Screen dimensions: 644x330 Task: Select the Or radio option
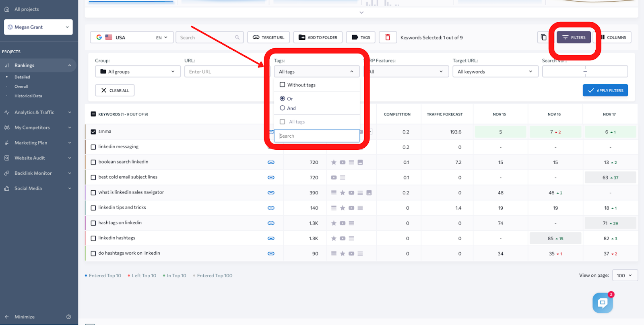point(283,99)
